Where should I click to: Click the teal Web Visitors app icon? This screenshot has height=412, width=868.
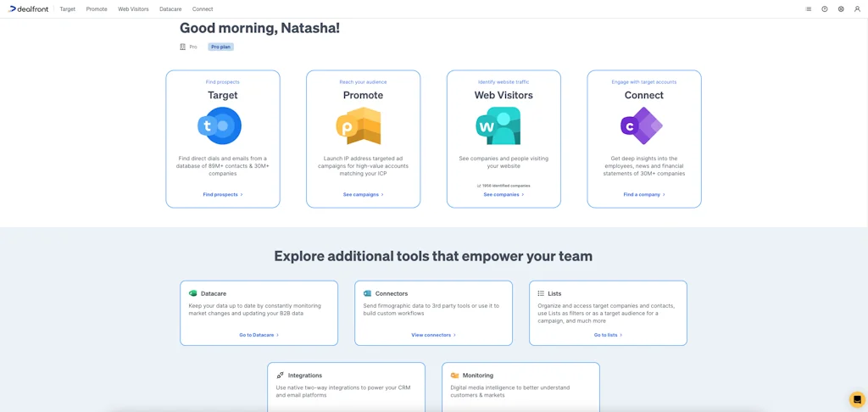[x=498, y=125]
